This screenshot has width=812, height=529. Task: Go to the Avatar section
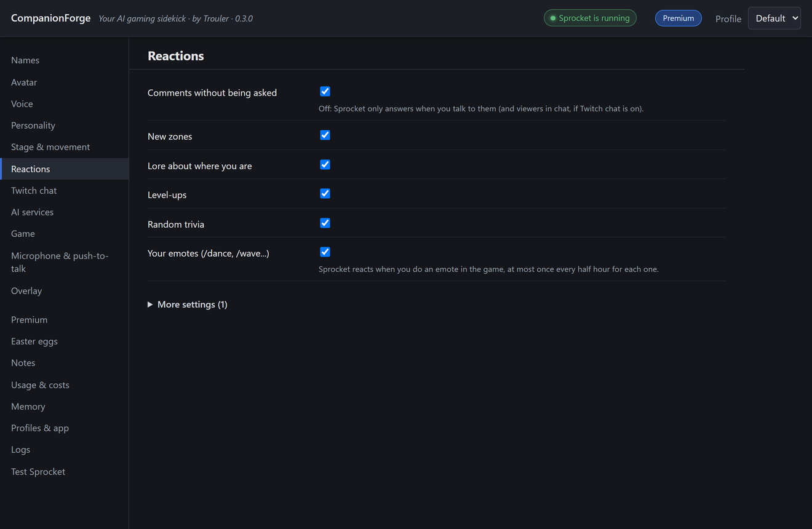pyautogui.click(x=64, y=82)
